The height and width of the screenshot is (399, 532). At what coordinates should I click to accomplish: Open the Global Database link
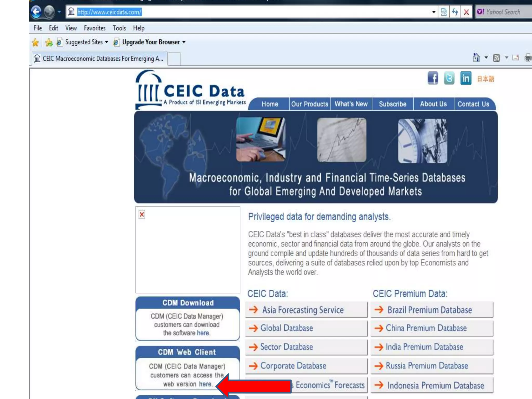(x=287, y=328)
